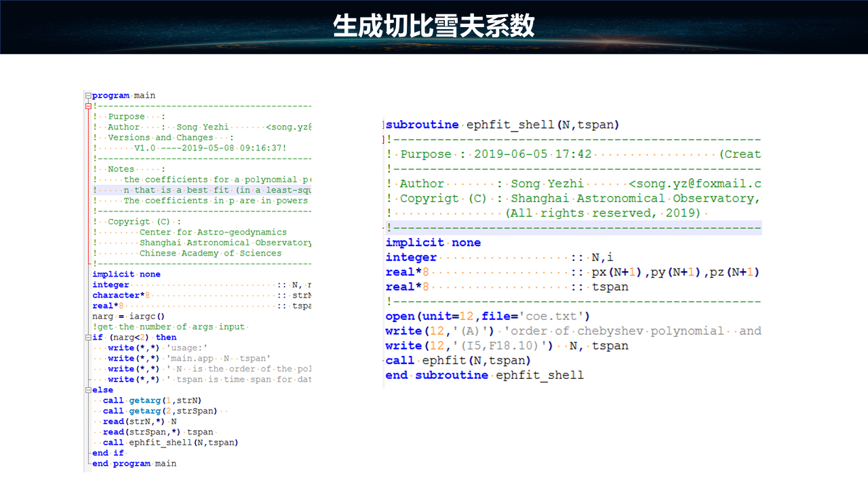The height and width of the screenshot is (488, 868).
Task: Click the highlighted 'best fit' comment line
Action: point(203,190)
